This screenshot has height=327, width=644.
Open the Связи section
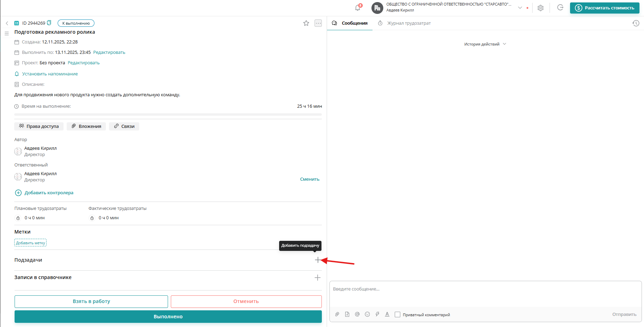click(x=124, y=126)
